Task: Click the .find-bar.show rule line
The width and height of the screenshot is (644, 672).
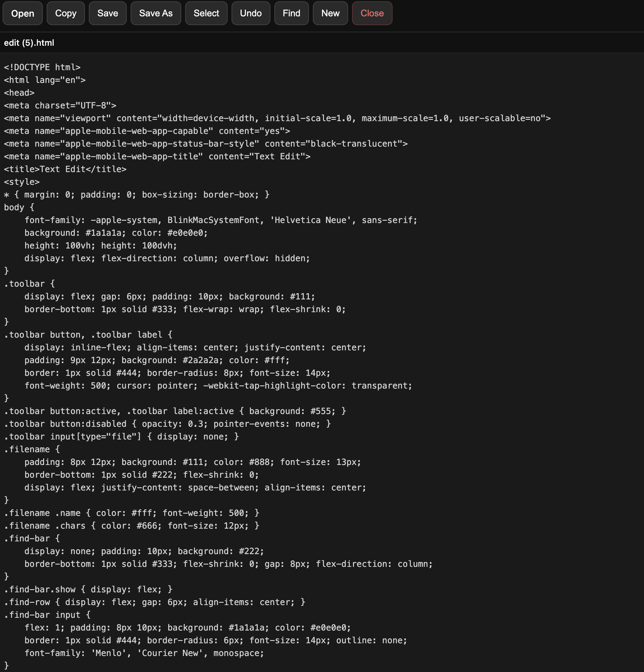Action: [88, 589]
